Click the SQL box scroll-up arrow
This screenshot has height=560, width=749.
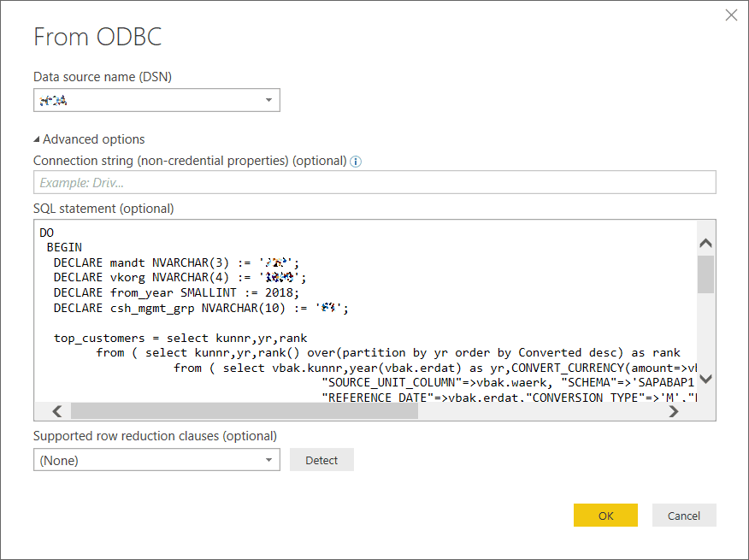[705, 243]
